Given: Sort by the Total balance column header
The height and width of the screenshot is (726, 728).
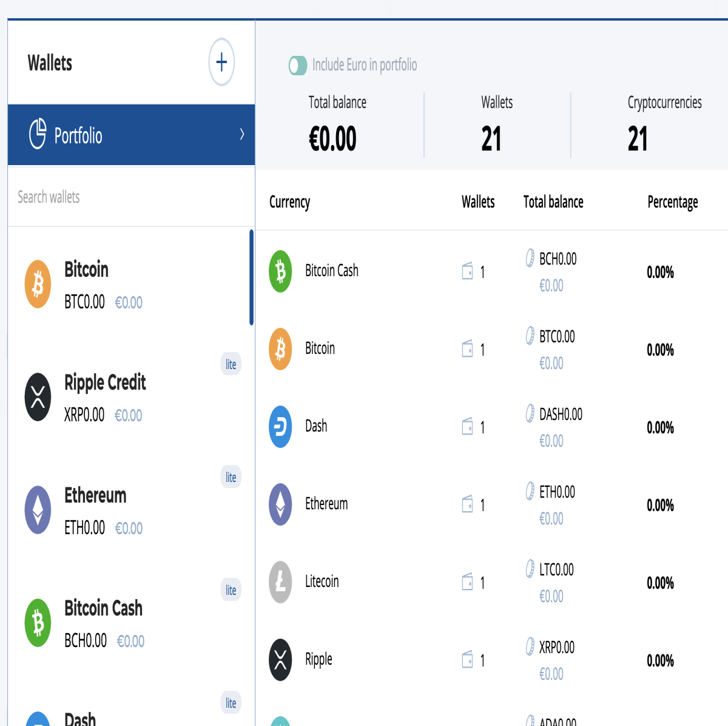Looking at the screenshot, I should click(x=553, y=202).
